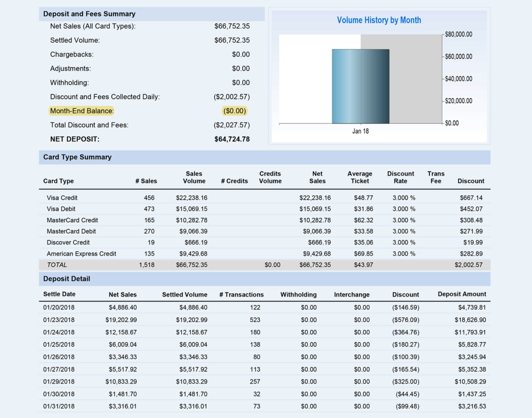Click the $48.77 average ticket value
This screenshot has height=418, width=532.
[x=364, y=198]
